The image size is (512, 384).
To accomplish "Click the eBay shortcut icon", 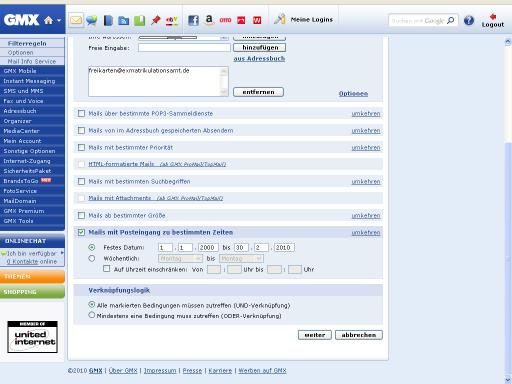I will (x=172, y=21).
